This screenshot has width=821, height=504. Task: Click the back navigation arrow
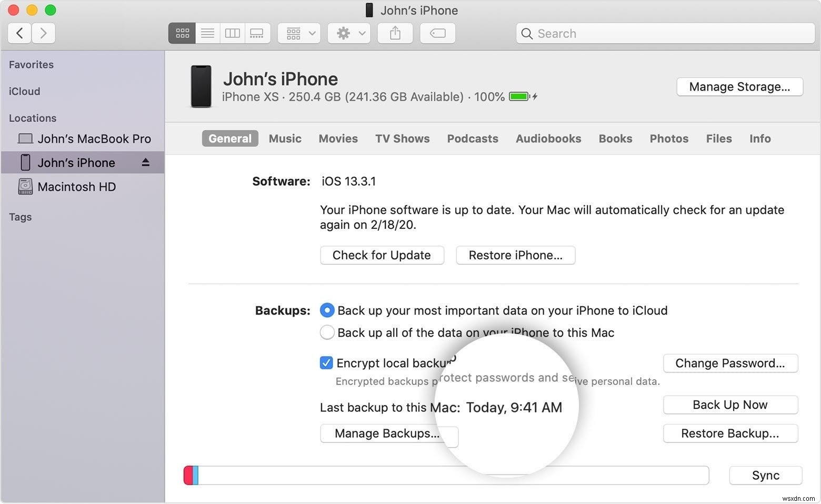[19, 33]
